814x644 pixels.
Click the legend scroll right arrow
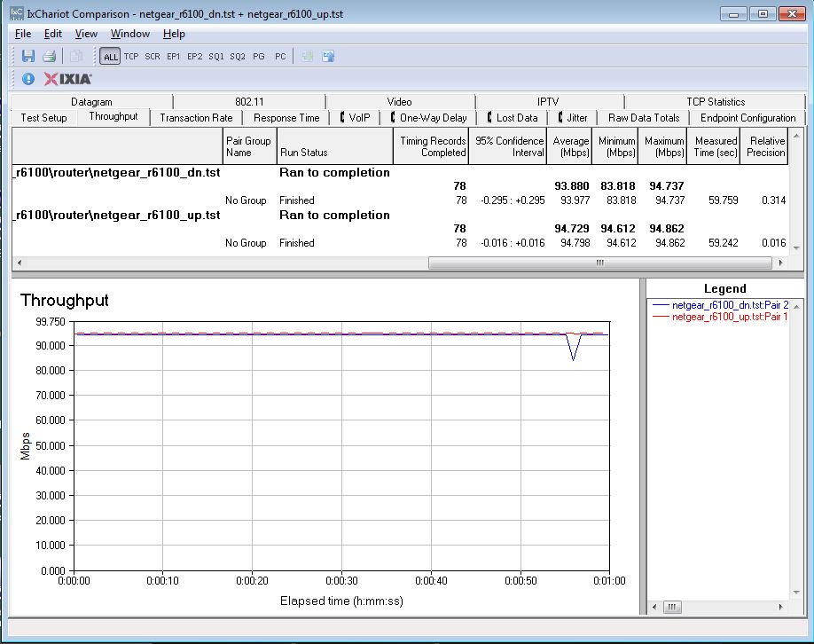780,607
